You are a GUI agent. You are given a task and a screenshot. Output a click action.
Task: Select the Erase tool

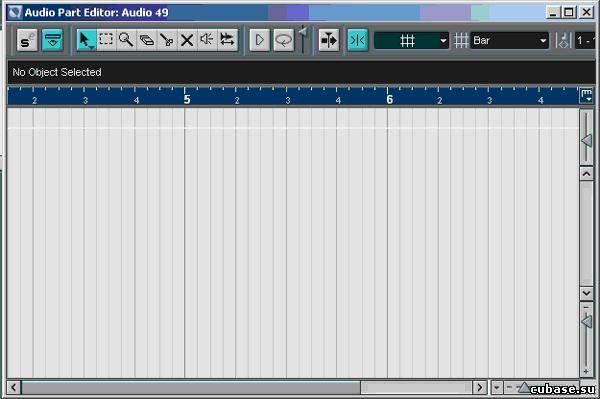pyautogui.click(x=147, y=40)
